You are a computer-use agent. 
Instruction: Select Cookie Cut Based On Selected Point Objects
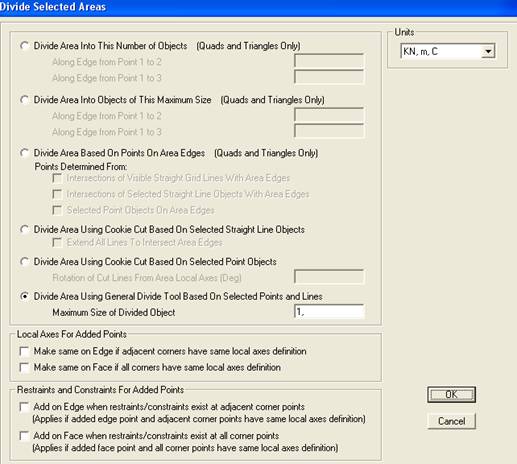coord(24,262)
